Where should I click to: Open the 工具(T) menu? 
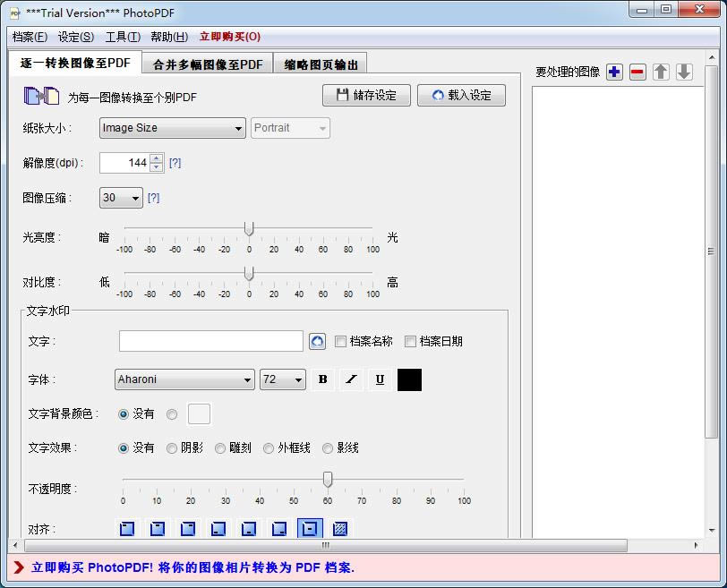tap(123, 37)
